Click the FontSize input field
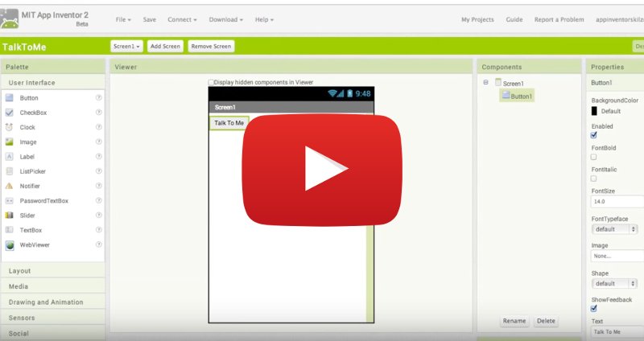 [617, 202]
